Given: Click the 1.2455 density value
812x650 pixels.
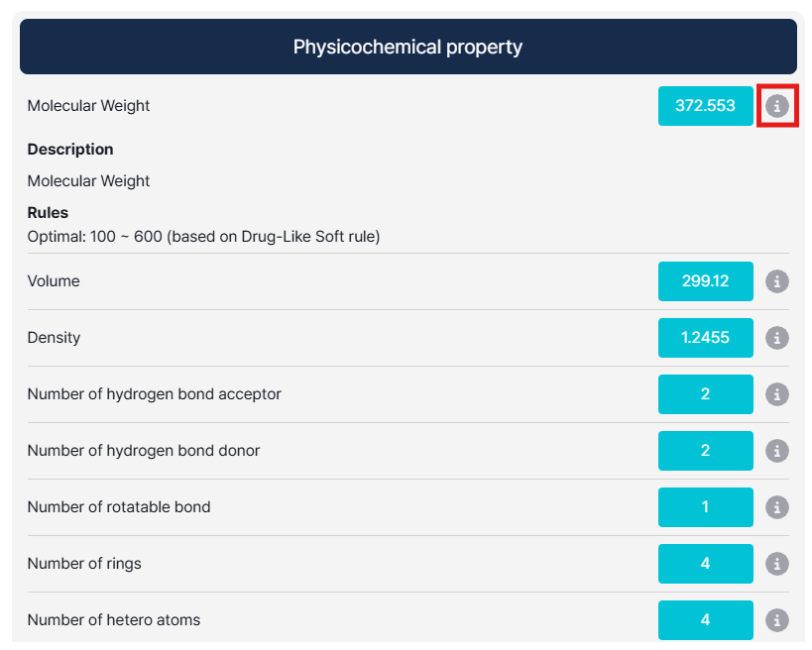Looking at the screenshot, I should (705, 338).
